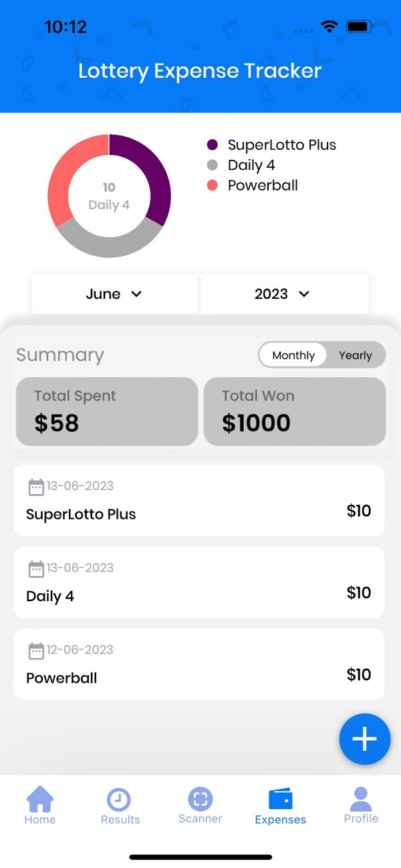
Task: Open the Powerball $10 expense entry
Action: pyautogui.click(x=198, y=664)
